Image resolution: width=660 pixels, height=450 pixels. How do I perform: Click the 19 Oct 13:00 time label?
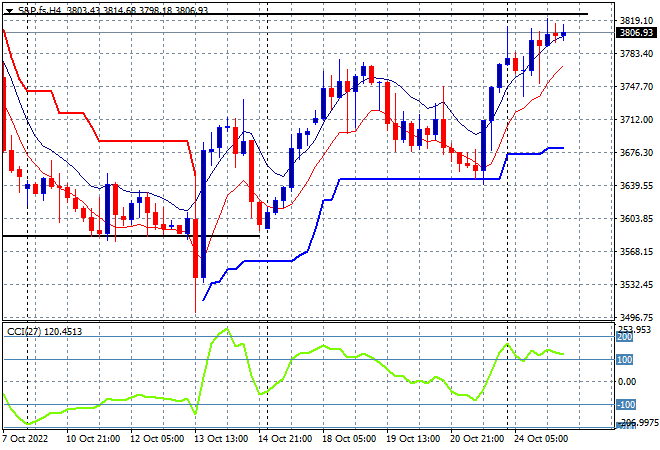413,439
